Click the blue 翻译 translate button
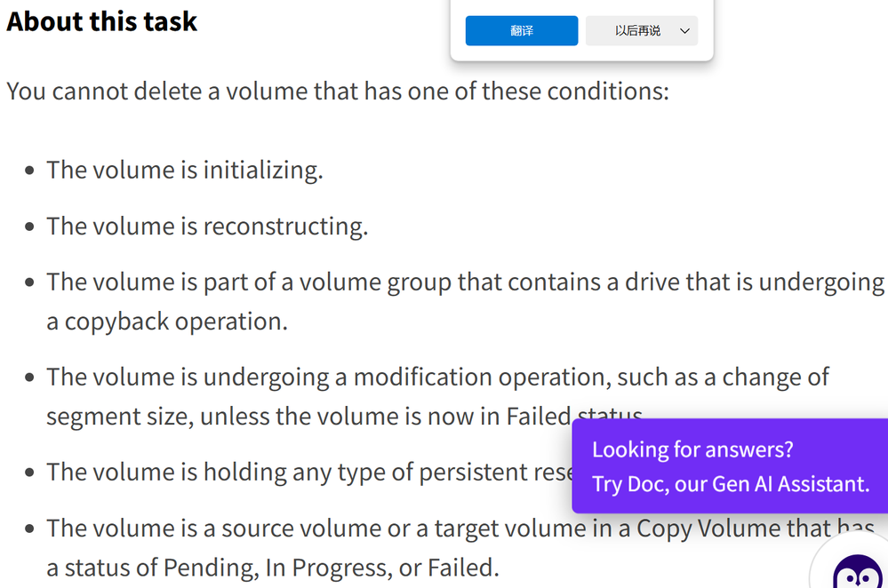888x588 pixels. click(522, 31)
